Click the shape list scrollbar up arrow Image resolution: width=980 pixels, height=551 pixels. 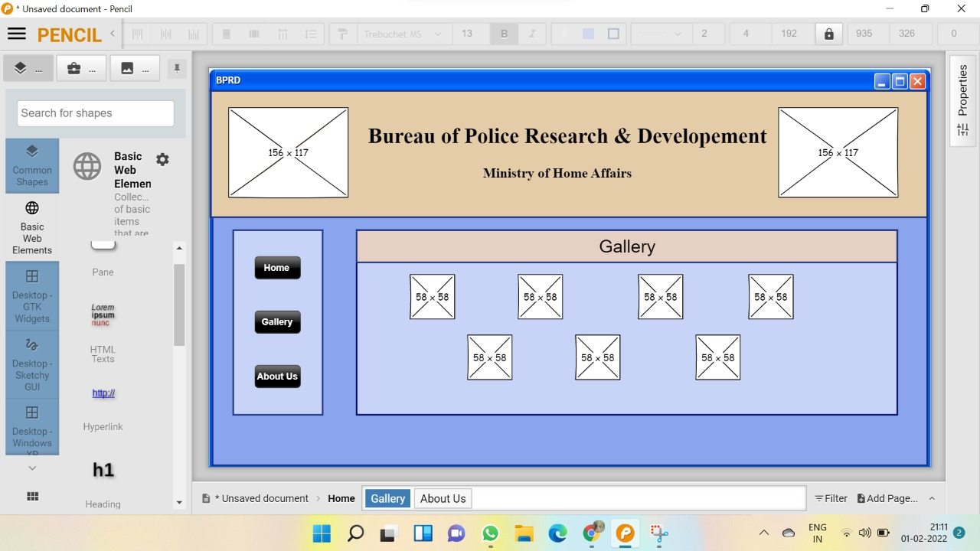pos(179,248)
